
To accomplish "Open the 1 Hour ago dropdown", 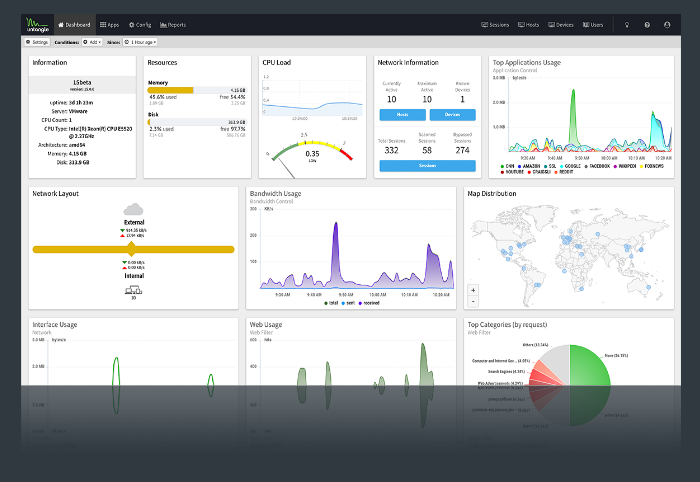I will coord(140,42).
